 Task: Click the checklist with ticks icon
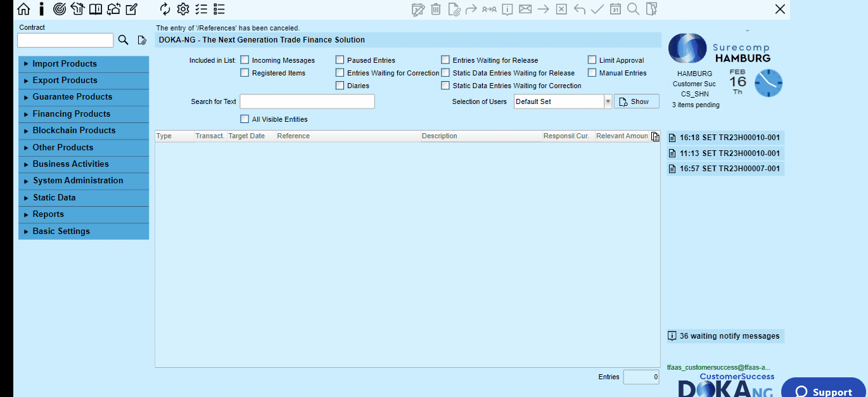click(x=201, y=9)
